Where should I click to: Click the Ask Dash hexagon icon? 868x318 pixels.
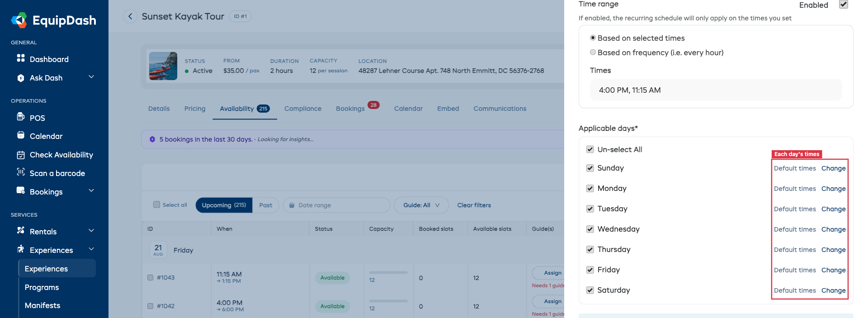coord(21,78)
